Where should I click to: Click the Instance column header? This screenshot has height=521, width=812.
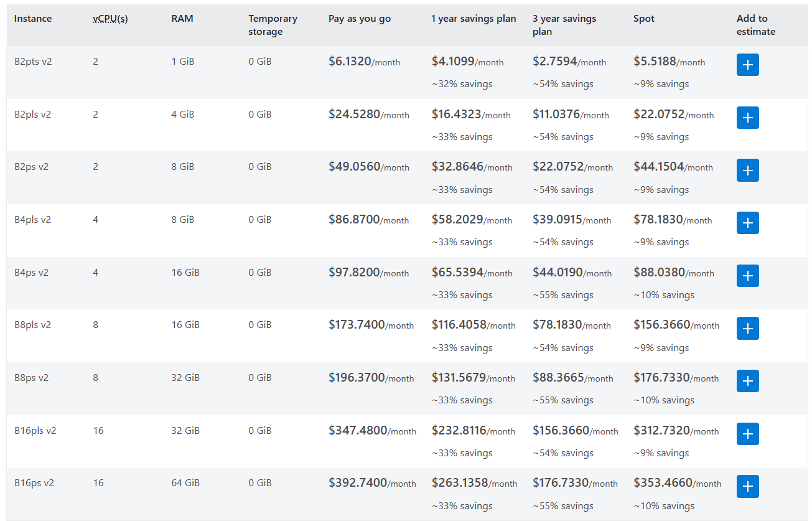33,19
